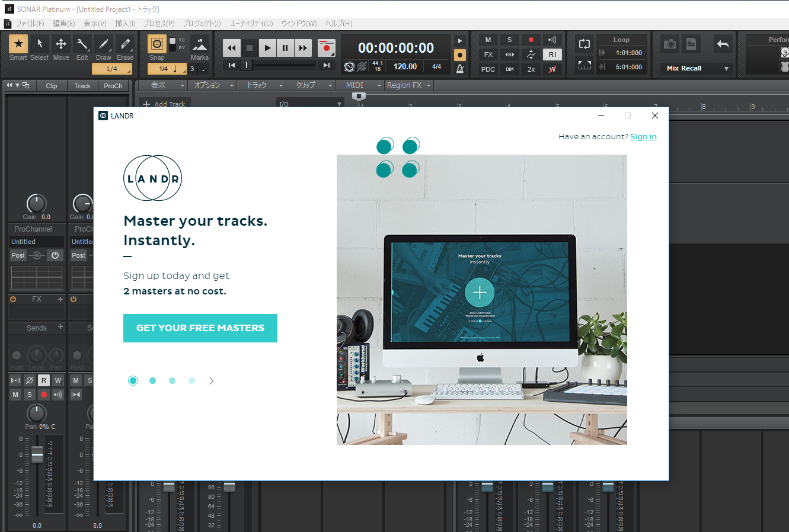Add a send with Sends plus icon
The height and width of the screenshot is (532, 789).
point(60,327)
